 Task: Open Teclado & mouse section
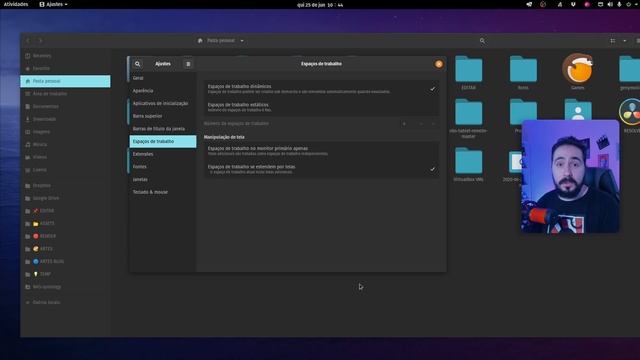click(x=162, y=192)
